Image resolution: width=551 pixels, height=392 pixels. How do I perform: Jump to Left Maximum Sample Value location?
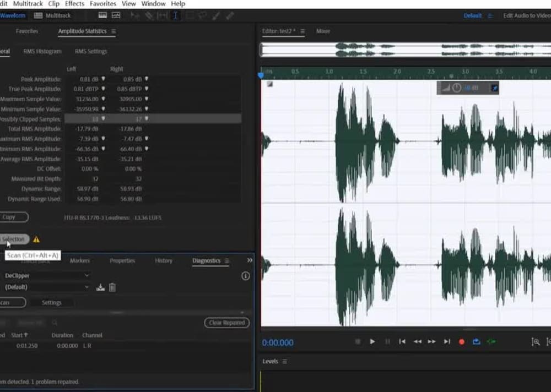pyautogui.click(x=104, y=99)
